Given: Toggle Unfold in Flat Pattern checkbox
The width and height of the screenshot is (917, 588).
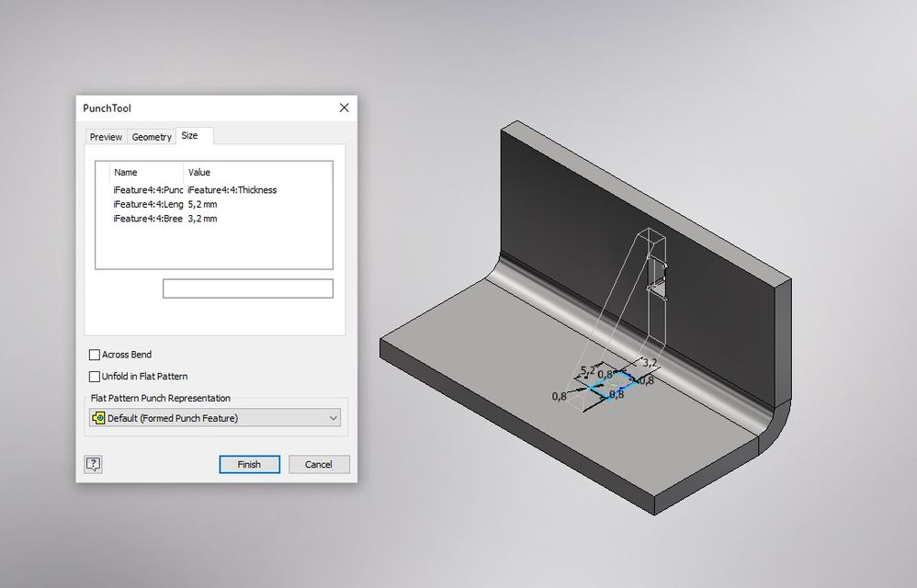Looking at the screenshot, I should coord(94,377).
